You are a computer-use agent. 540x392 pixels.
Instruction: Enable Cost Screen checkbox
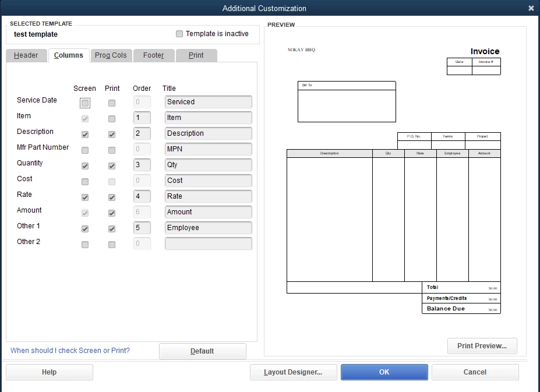pos(85,182)
